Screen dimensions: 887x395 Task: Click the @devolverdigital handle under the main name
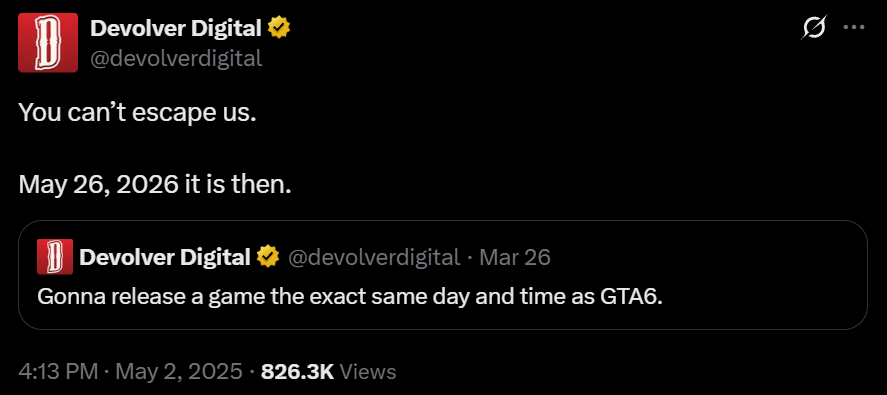[x=176, y=58]
